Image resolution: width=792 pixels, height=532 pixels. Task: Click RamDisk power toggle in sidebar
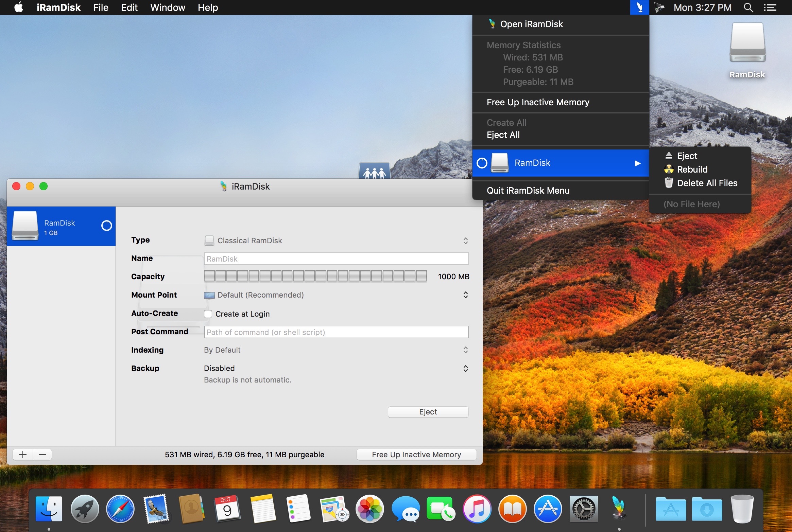pyautogui.click(x=106, y=226)
